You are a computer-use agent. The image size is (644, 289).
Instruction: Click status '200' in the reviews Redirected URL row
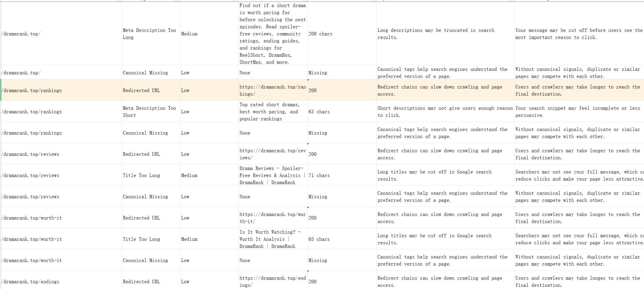pyautogui.click(x=312, y=154)
